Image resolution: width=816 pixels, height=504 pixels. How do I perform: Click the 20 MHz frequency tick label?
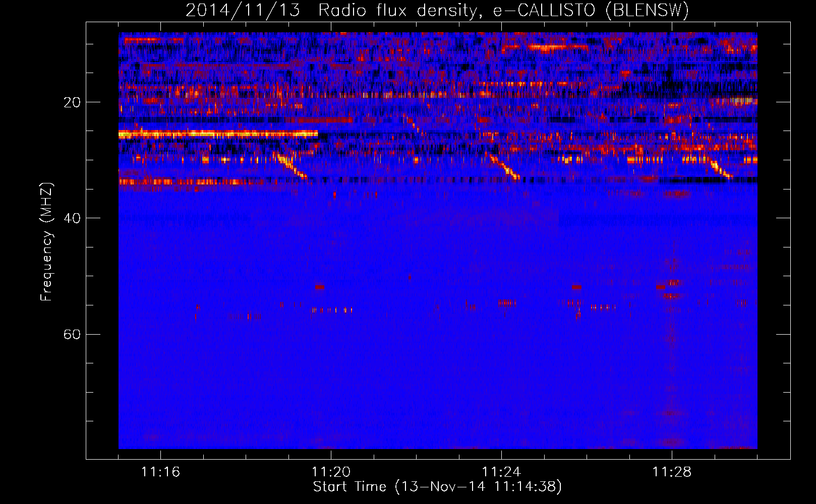click(x=72, y=103)
